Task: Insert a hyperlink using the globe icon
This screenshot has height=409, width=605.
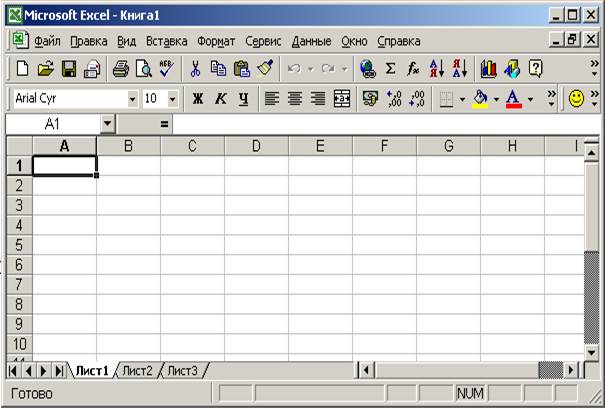Action: (x=368, y=69)
